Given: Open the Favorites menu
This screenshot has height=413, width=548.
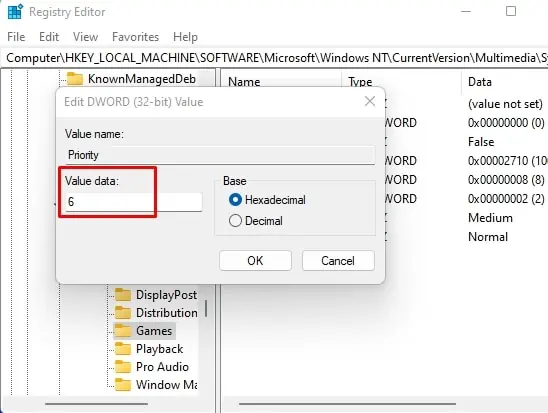Looking at the screenshot, I should coord(135,37).
